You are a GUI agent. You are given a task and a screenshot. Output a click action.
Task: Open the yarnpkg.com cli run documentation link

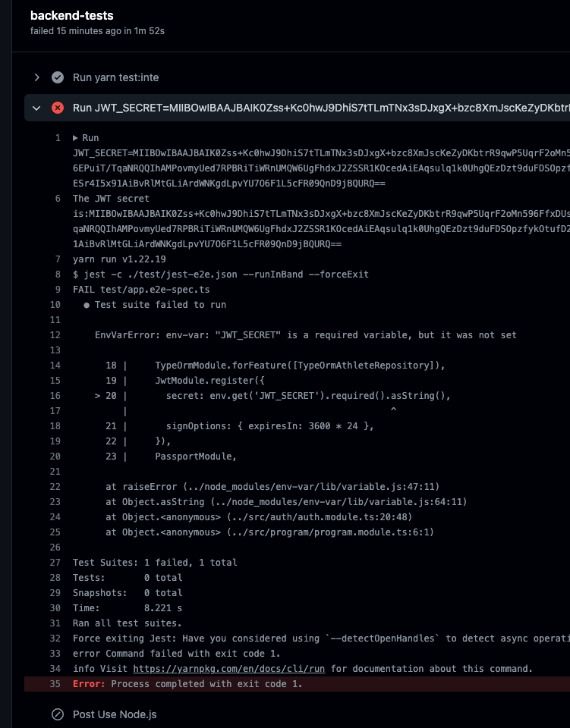point(229,669)
